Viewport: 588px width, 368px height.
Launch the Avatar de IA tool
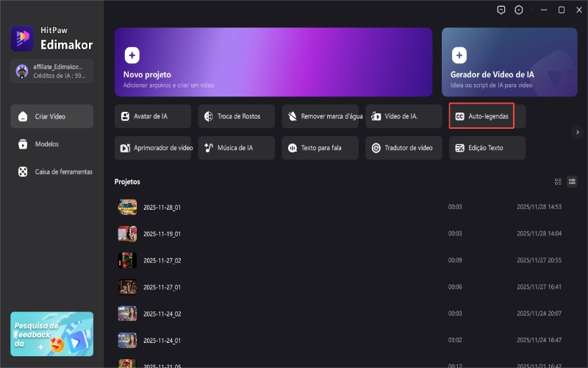click(153, 116)
